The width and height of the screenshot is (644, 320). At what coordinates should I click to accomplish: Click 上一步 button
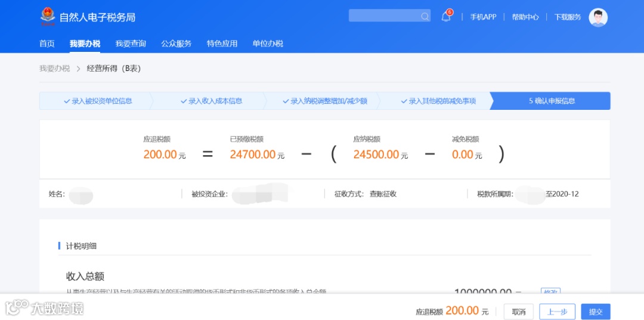coord(558,312)
